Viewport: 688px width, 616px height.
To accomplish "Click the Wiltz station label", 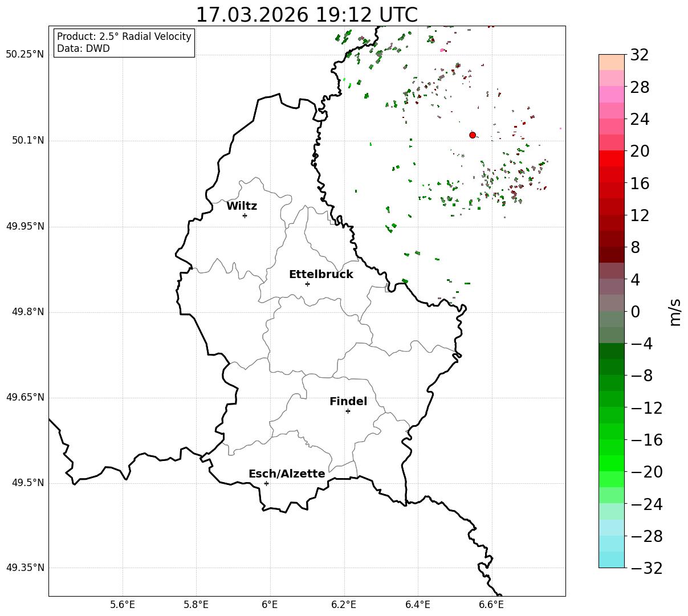I will [x=242, y=206].
